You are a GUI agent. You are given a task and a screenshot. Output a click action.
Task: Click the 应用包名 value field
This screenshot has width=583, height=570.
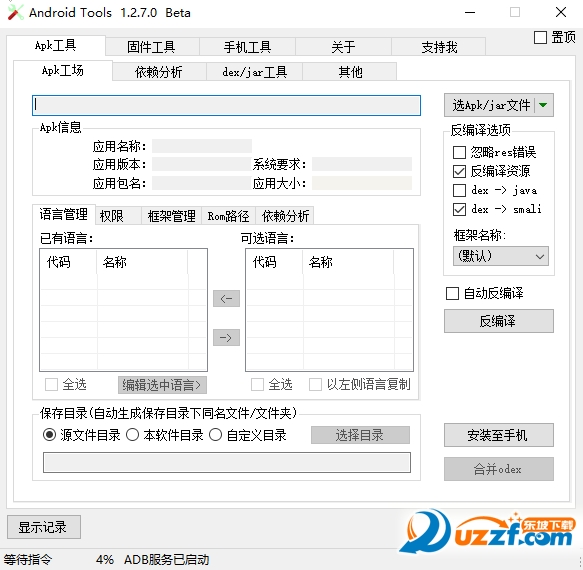pos(202,183)
